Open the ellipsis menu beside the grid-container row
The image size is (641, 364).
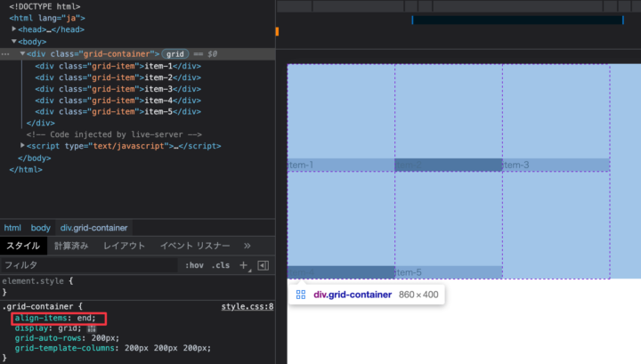click(x=5, y=54)
